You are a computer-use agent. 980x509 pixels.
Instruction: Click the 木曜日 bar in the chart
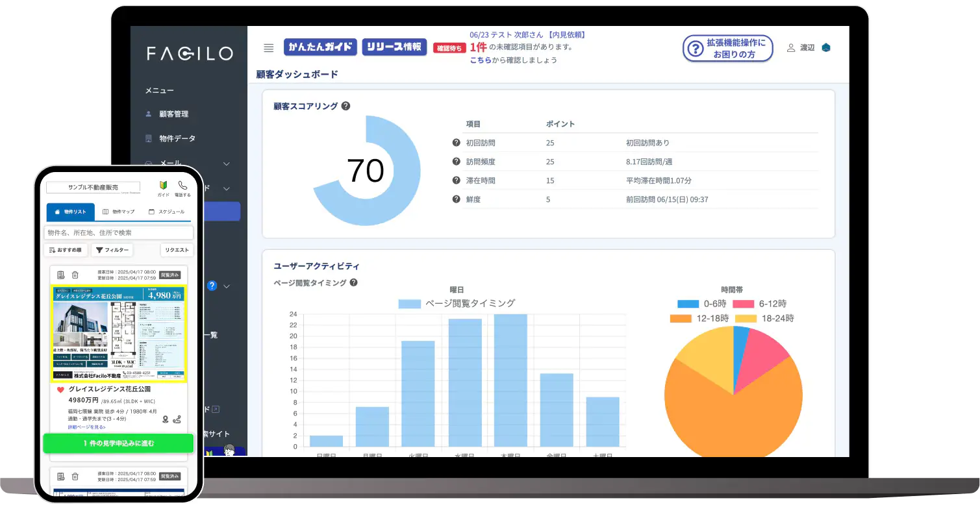coord(510,380)
